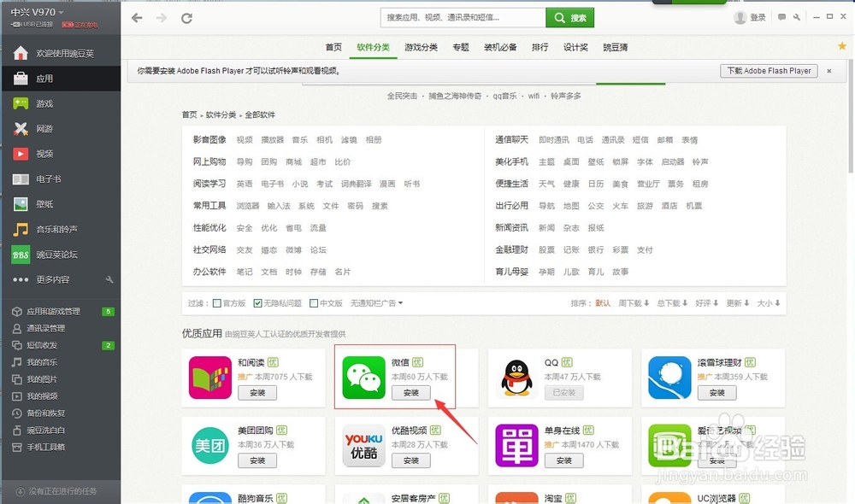Image resolution: width=855 pixels, height=504 pixels.
Task: Open 网游 online games in sidebar
Action: [61, 129]
